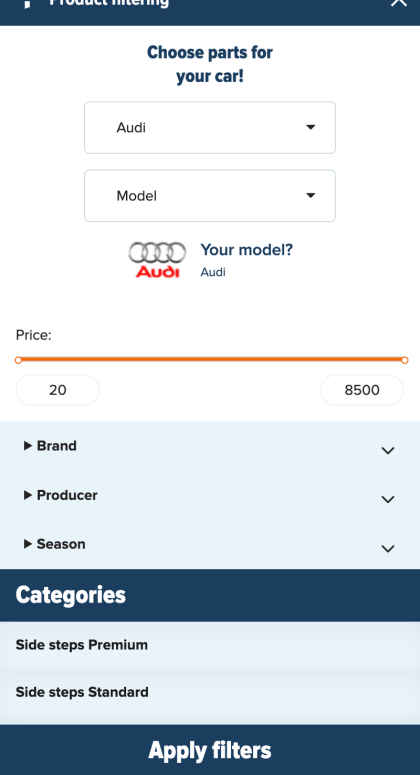
Task: Click the minimum price field showing 20
Action: 58,390
